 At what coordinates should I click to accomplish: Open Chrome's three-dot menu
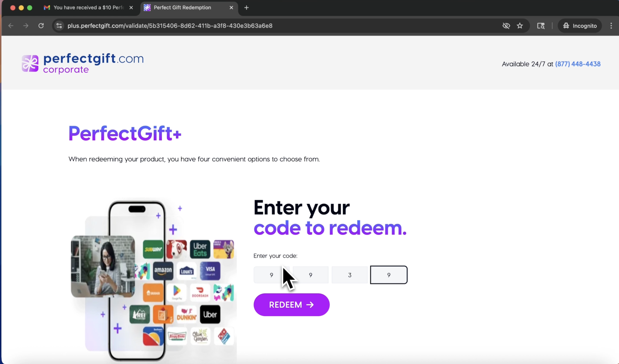611,26
